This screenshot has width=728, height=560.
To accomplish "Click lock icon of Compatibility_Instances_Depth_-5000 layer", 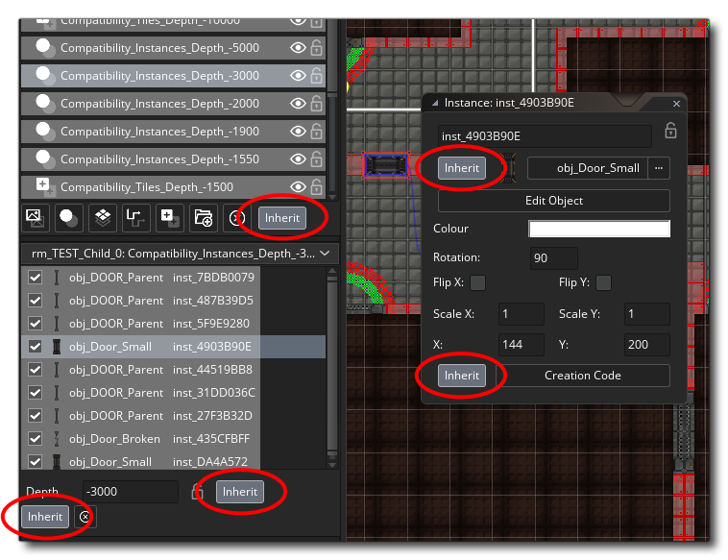I will (x=317, y=47).
